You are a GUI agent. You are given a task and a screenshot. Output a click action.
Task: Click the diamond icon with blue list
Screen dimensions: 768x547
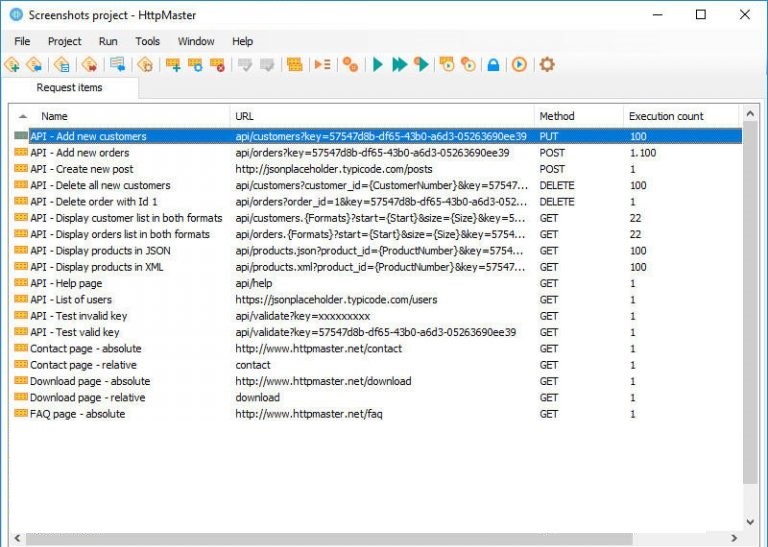[62, 64]
